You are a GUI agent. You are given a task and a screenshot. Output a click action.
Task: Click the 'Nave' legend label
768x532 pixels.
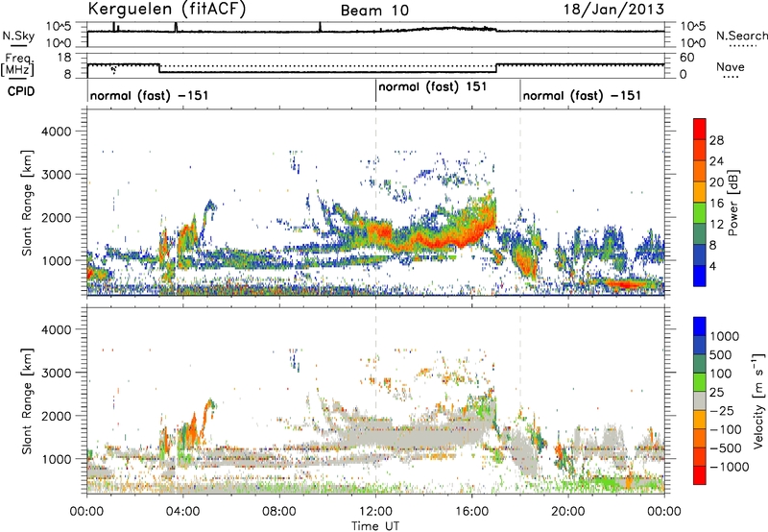[731, 66]
